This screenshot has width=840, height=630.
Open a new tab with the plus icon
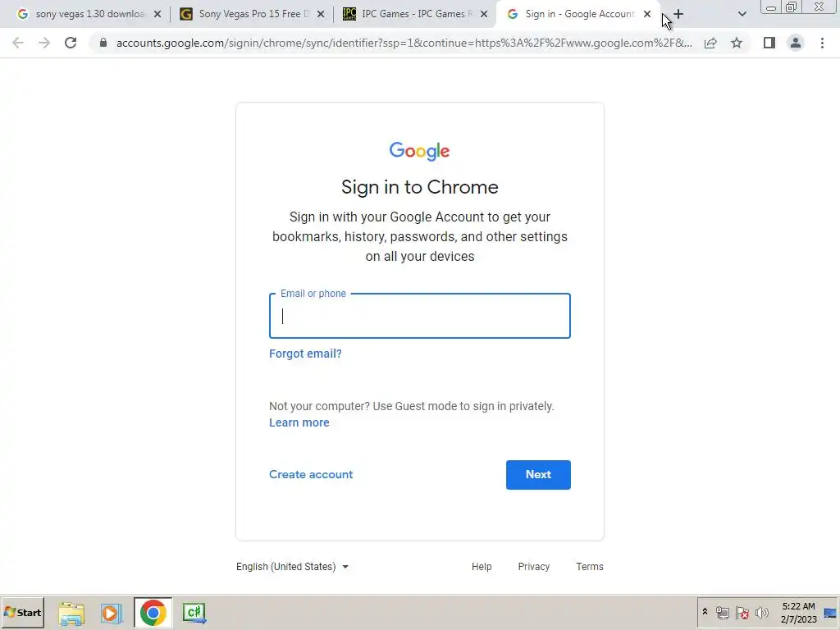tap(678, 14)
